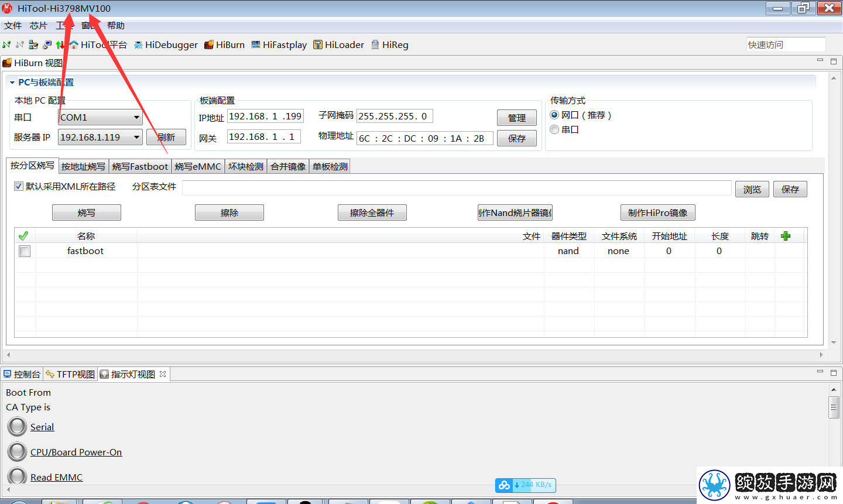
Task: Open the HiReg register tool
Action: (389, 44)
